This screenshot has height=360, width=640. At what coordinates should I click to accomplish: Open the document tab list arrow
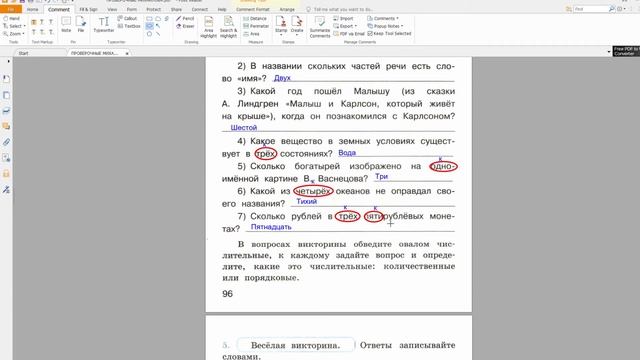coord(609,52)
